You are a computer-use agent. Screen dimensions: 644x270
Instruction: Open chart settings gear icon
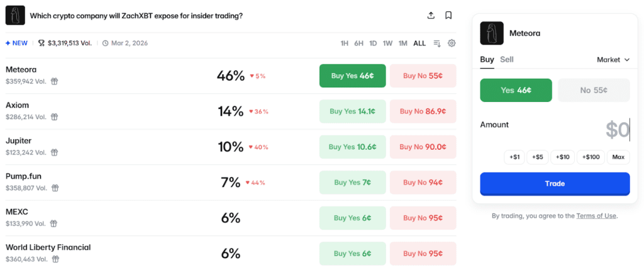[x=452, y=43]
